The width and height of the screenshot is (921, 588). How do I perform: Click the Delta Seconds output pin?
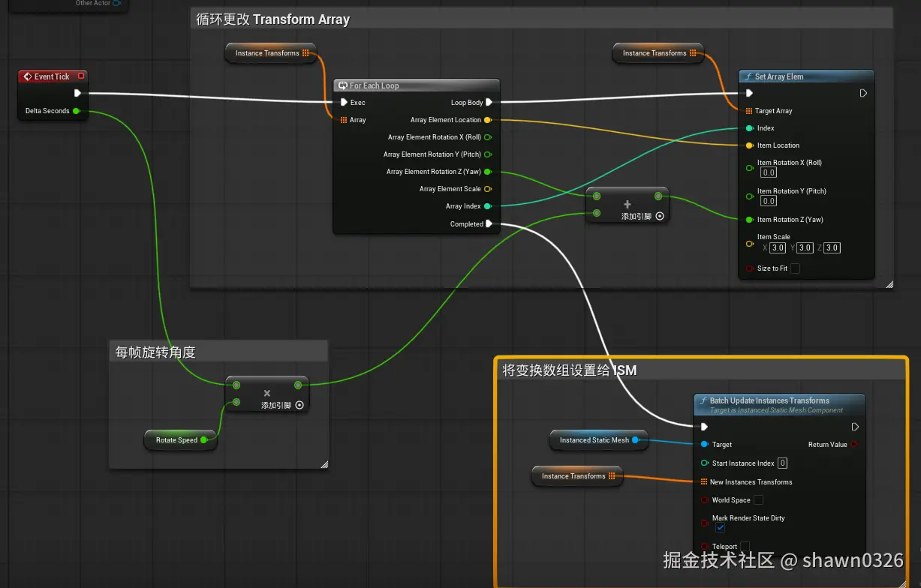pyautogui.click(x=76, y=111)
